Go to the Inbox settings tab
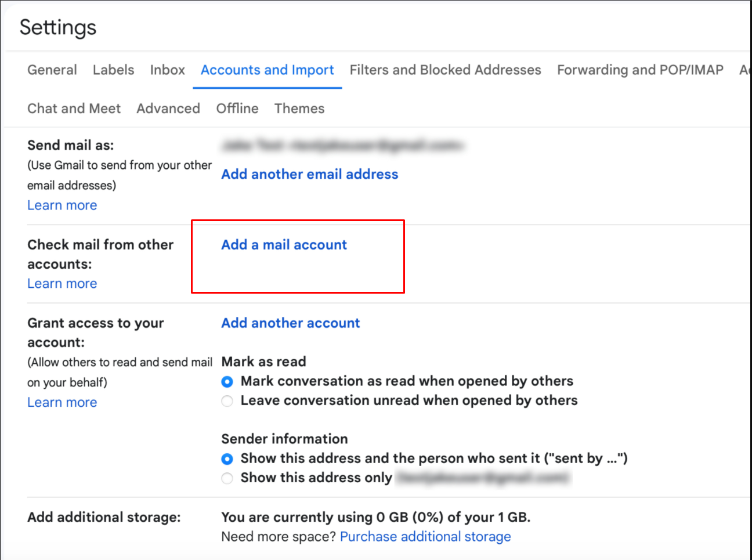Image resolution: width=752 pixels, height=560 pixels. click(167, 70)
